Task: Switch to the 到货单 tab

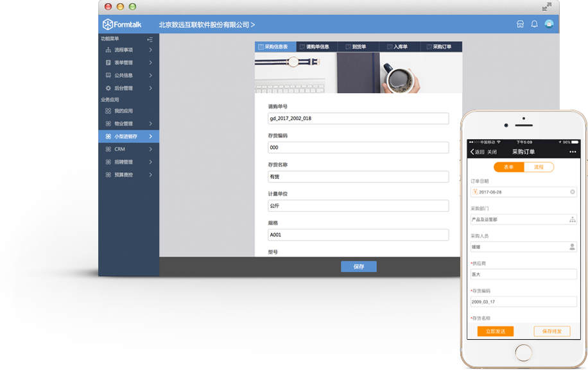Action: coord(358,47)
